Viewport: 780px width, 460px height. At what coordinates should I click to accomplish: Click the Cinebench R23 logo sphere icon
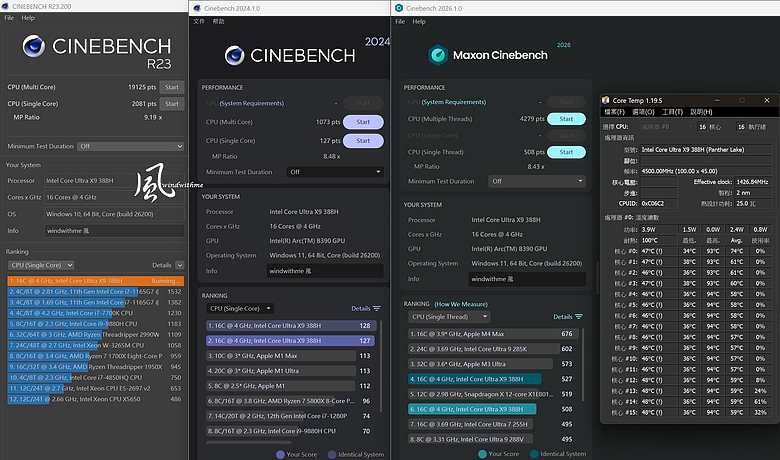click(33, 46)
